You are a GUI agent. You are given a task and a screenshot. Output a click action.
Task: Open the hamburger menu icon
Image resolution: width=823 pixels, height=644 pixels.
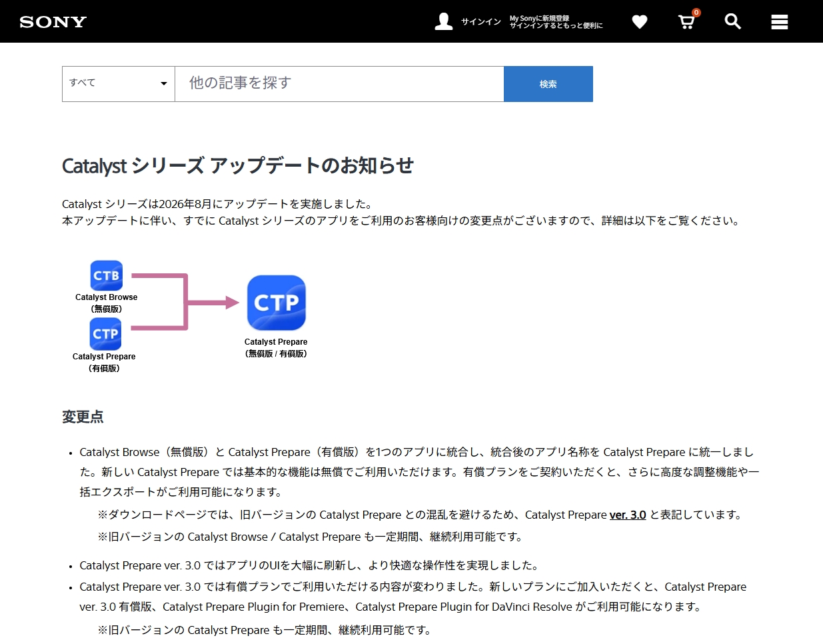[780, 22]
